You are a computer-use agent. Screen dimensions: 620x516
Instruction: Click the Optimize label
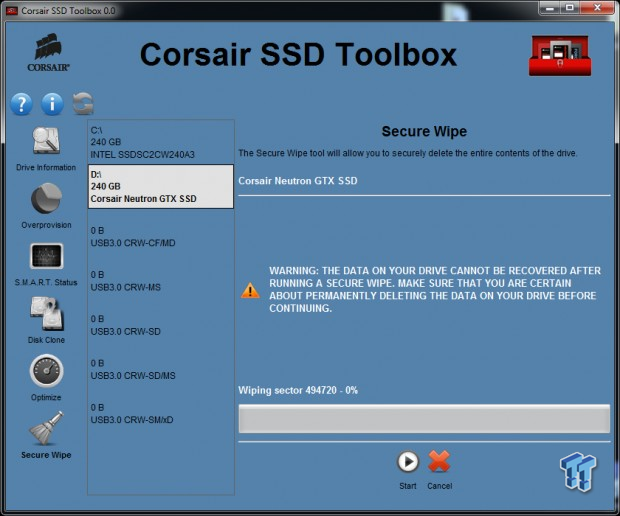click(46, 397)
